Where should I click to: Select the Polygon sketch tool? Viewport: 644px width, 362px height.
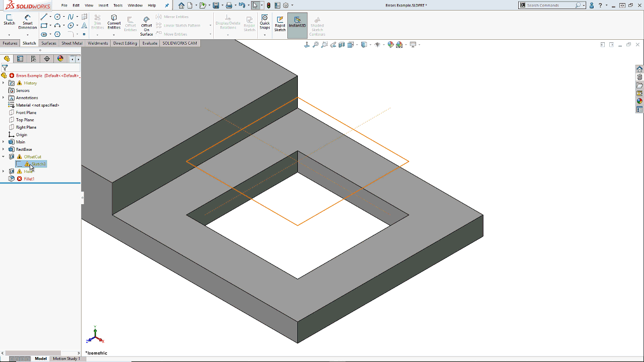57,34
